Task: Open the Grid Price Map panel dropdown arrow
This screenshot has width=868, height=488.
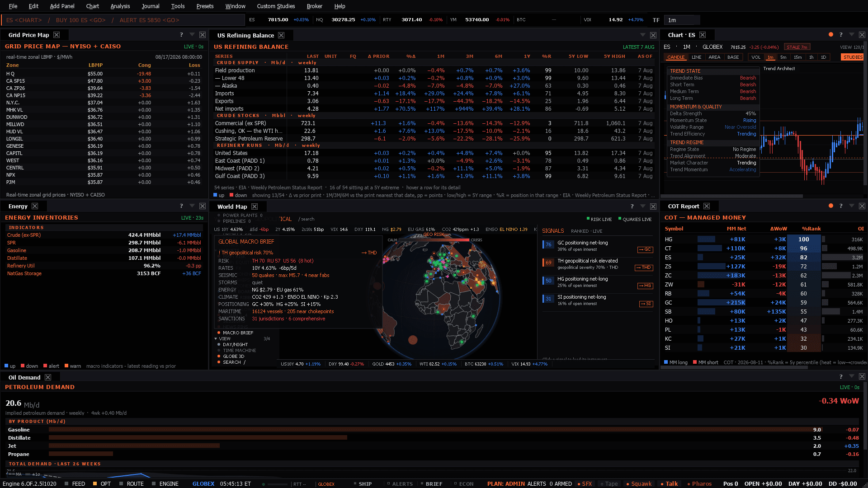Action: [x=192, y=35]
